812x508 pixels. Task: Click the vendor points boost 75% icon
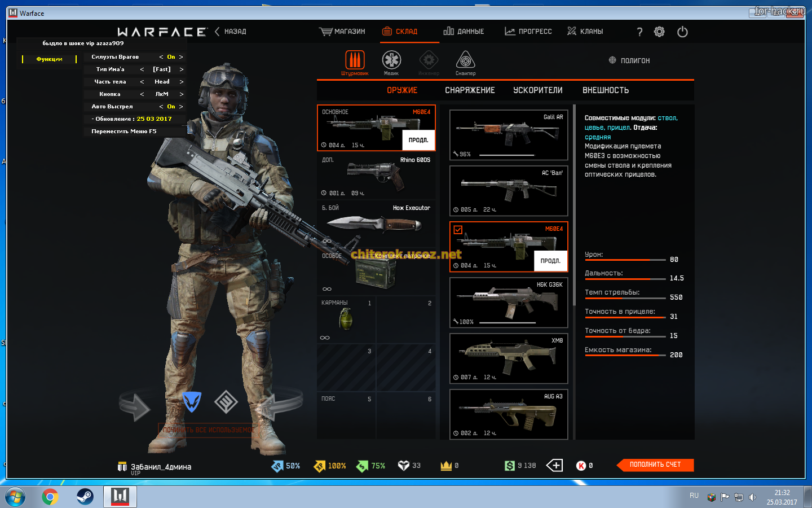coord(362,466)
